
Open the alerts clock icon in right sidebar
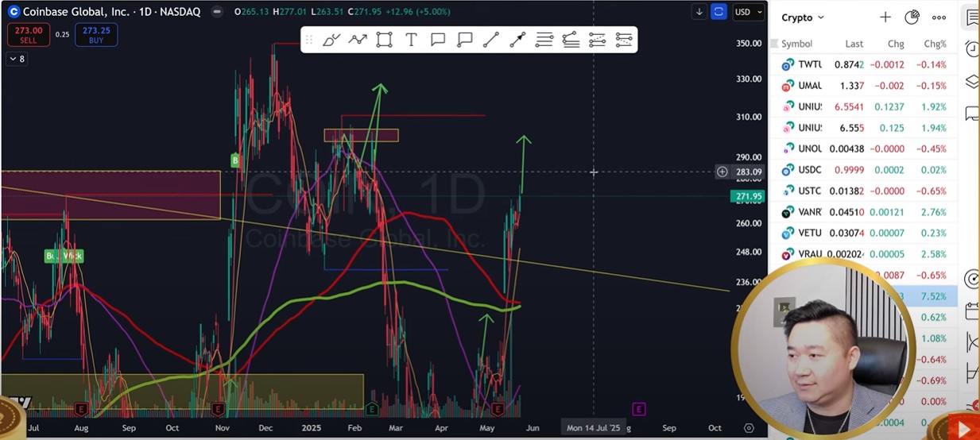click(971, 49)
